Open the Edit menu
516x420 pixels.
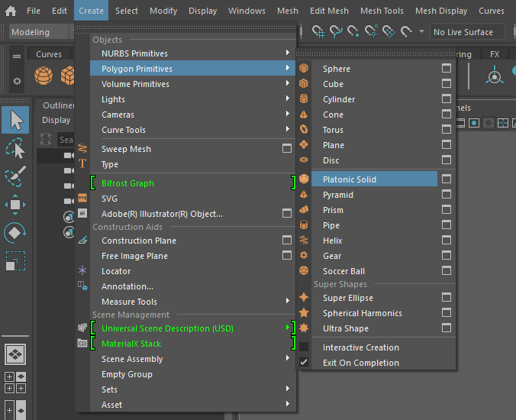[x=60, y=11]
